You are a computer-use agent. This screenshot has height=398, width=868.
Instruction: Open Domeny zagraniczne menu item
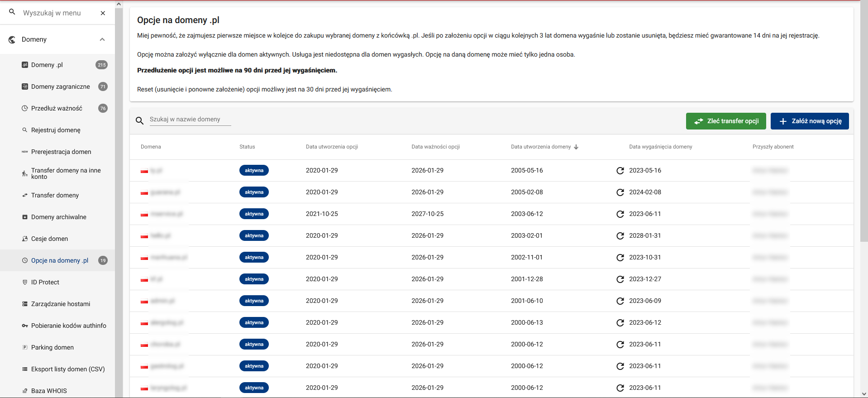[60, 86]
